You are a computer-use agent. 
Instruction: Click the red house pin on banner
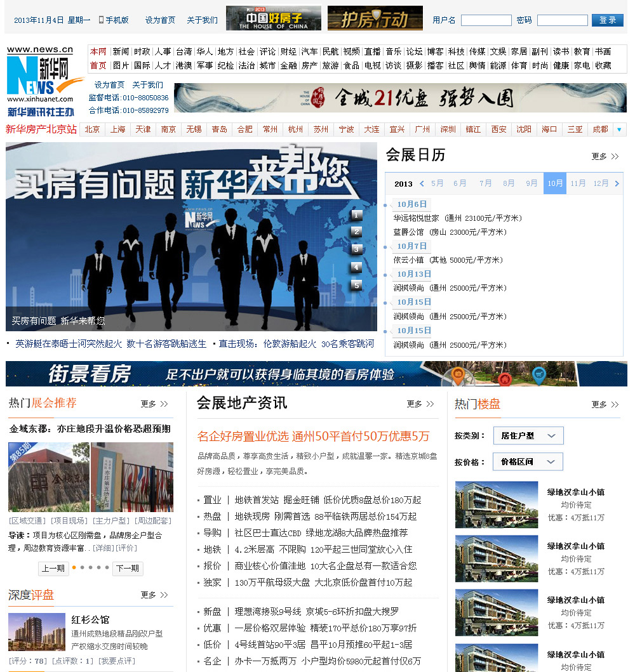pos(505,379)
